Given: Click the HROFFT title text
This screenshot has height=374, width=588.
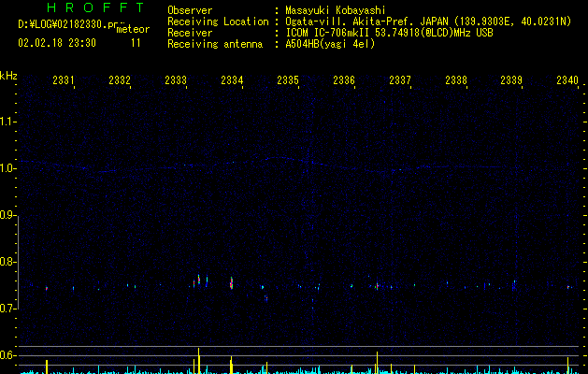Looking at the screenshot, I should point(95,7).
